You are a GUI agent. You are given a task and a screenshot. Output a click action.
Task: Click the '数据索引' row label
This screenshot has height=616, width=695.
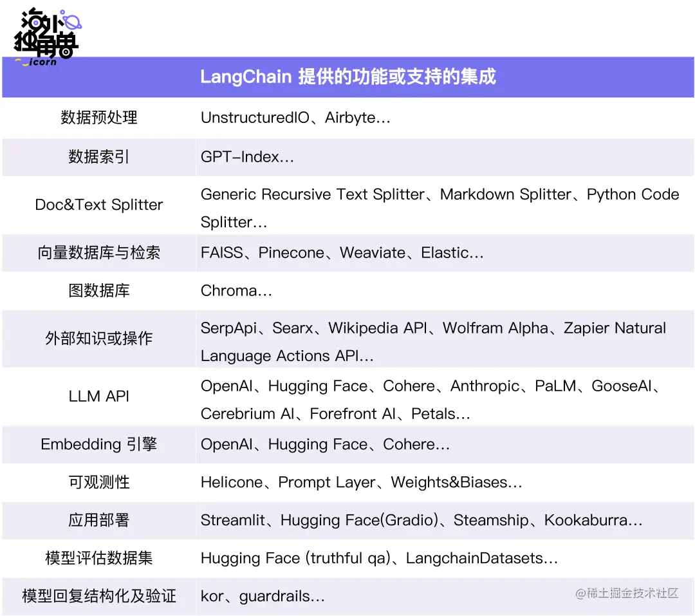point(99,156)
